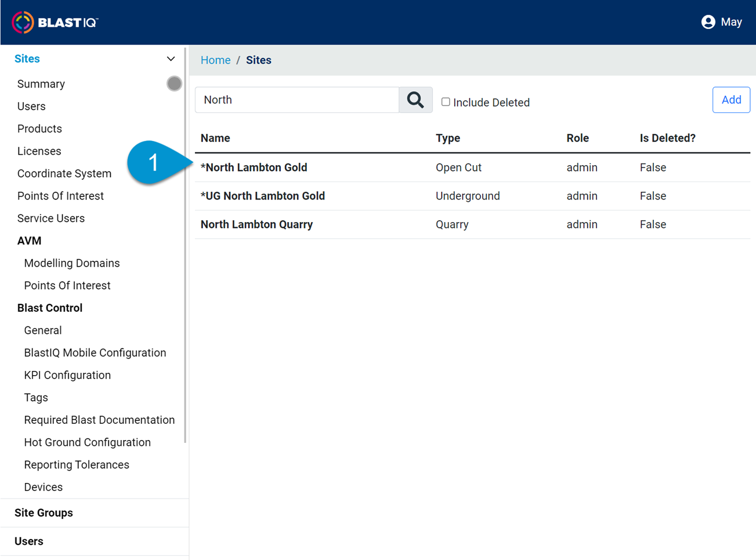The height and width of the screenshot is (560, 756).
Task: Click the Role column header
Action: tap(577, 138)
